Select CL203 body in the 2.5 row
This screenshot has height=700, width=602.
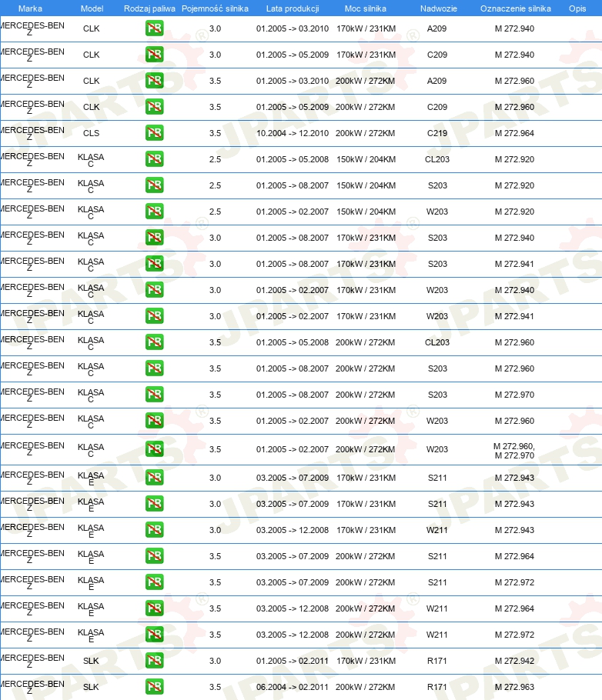pos(437,159)
